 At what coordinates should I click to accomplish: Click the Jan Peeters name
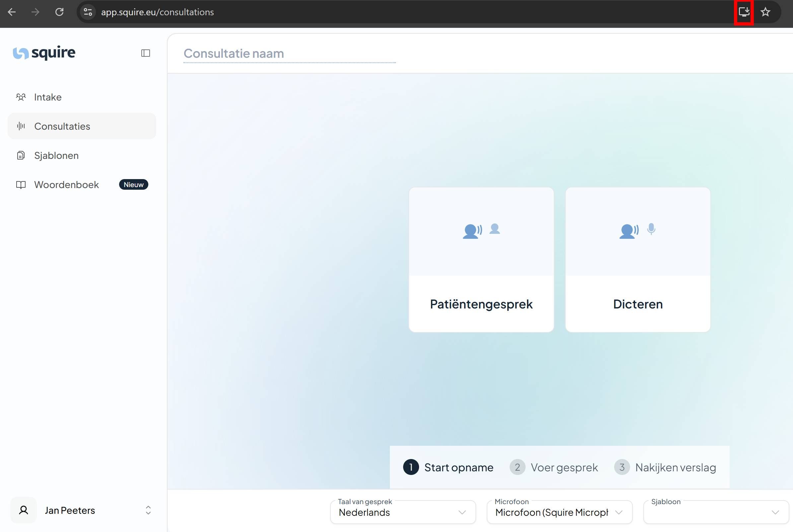click(x=70, y=510)
